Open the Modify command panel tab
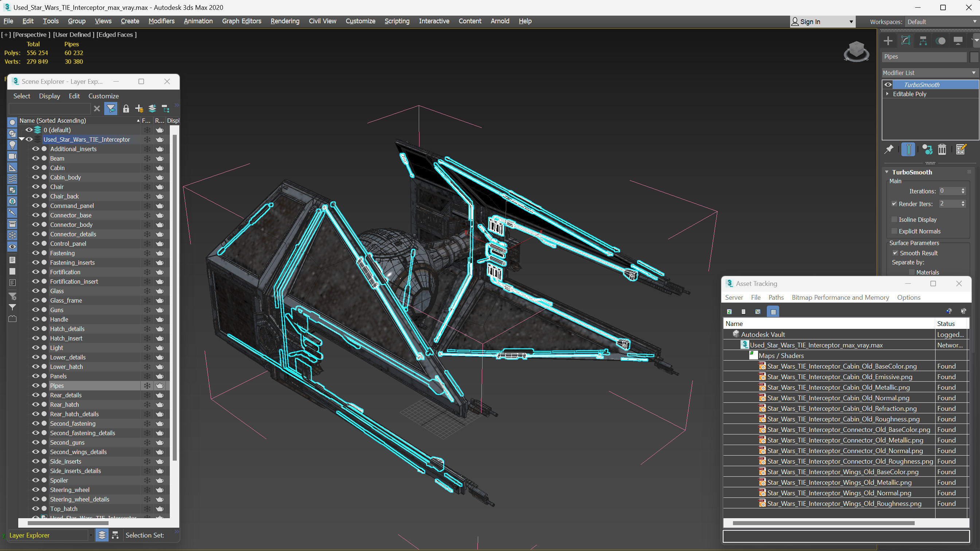The width and height of the screenshot is (980, 551). coord(905,41)
